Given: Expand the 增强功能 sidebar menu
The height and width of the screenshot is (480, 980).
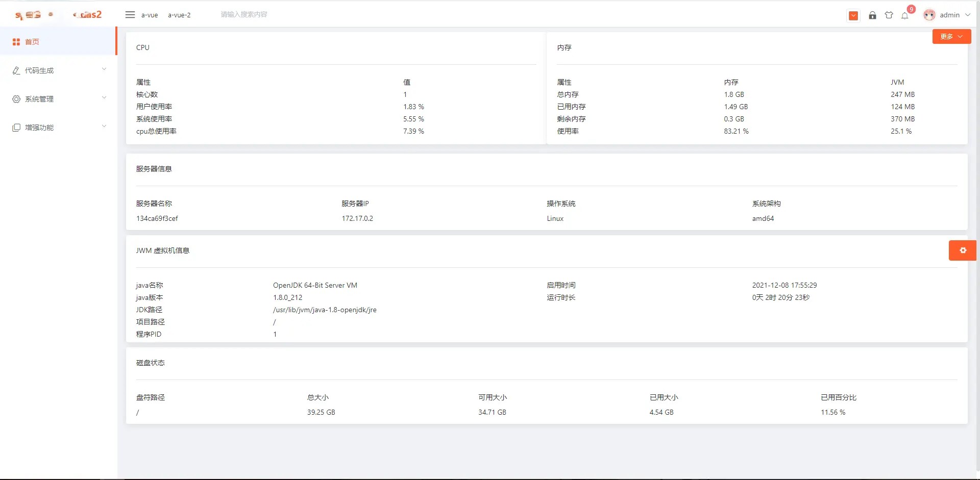Looking at the screenshot, I should click(x=59, y=128).
